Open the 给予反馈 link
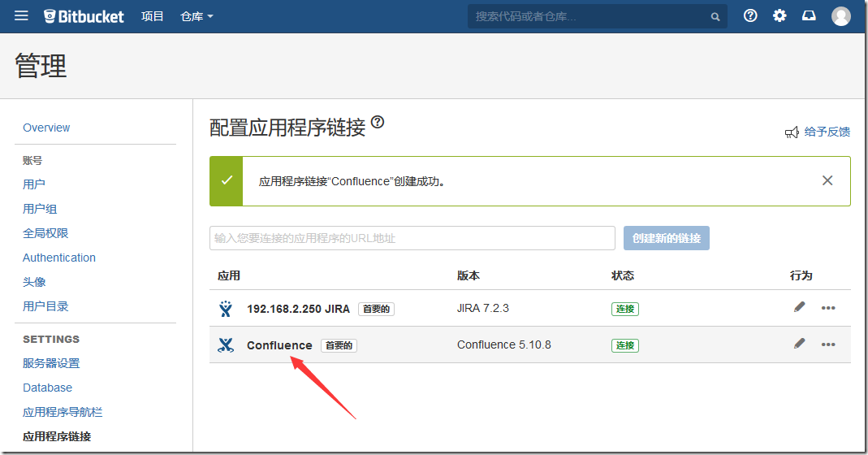 coord(827,132)
